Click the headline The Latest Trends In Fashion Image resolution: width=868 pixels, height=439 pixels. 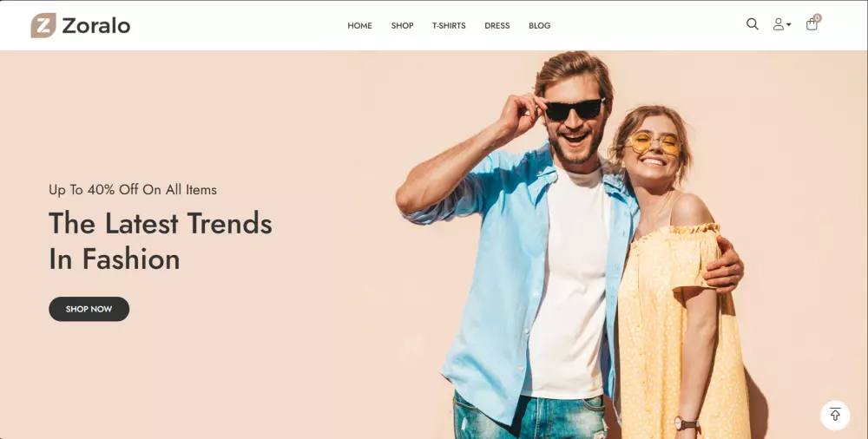pos(161,241)
